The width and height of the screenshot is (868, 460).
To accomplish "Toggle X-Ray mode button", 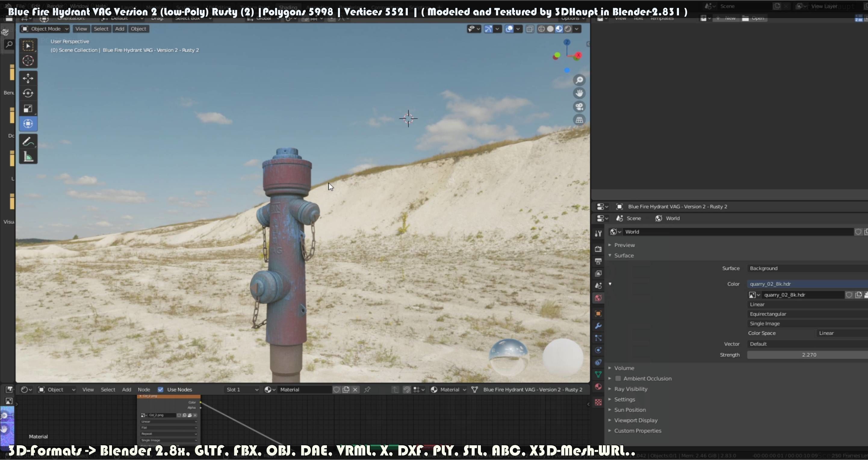I will 530,29.
